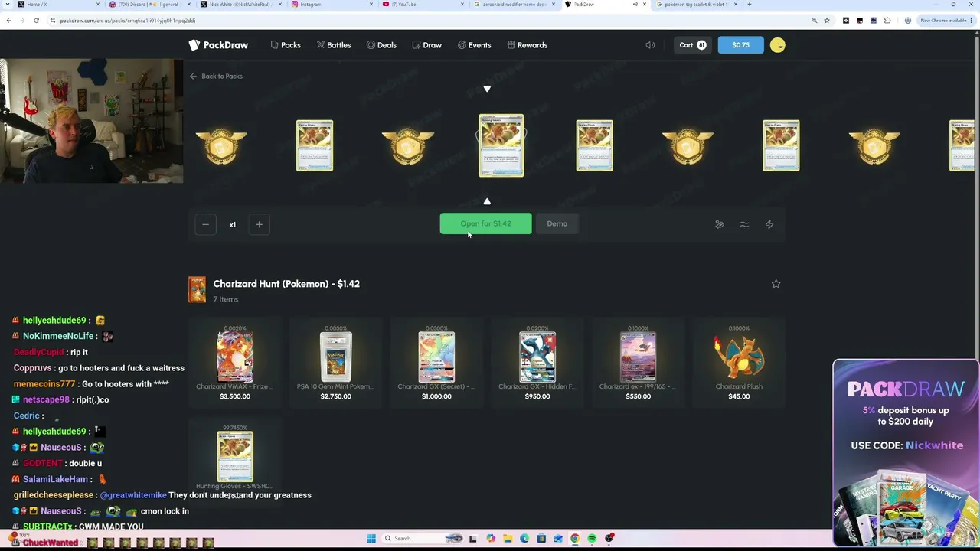Image resolution: width=980 pixels, height=551 pixels.
Task: Bookmark this page with star icon
Action: 827,21
